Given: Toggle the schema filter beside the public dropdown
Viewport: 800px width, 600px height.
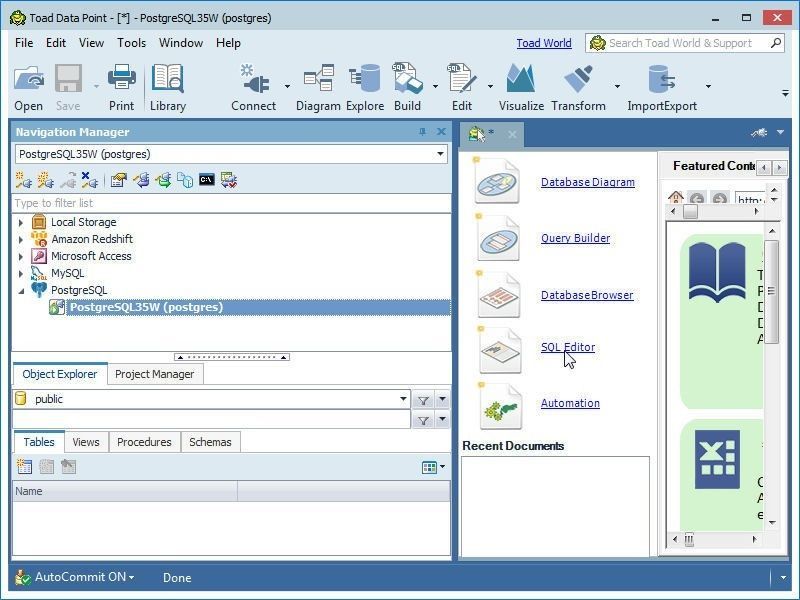Looking at the screenshot, I should pos(424,400).
